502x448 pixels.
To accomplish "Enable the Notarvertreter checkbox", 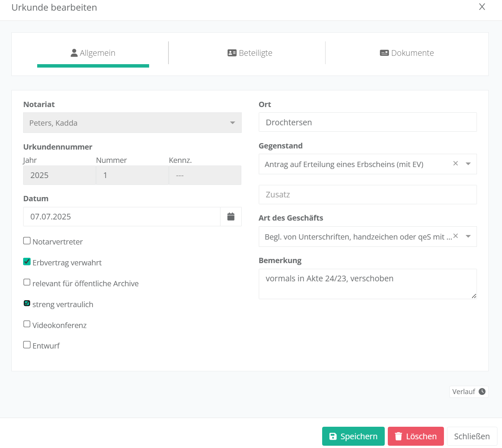I will (27, 241).
